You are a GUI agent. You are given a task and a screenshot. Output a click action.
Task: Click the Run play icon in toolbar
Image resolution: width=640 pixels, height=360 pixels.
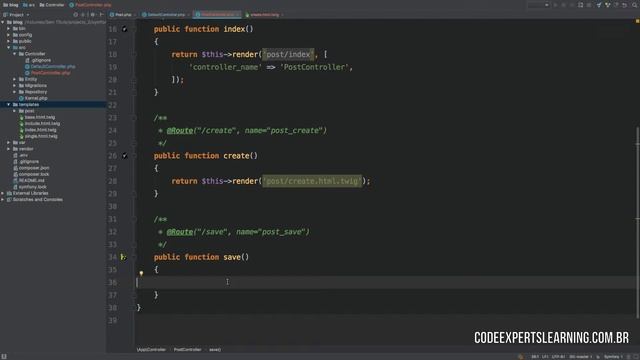(556, 5)
